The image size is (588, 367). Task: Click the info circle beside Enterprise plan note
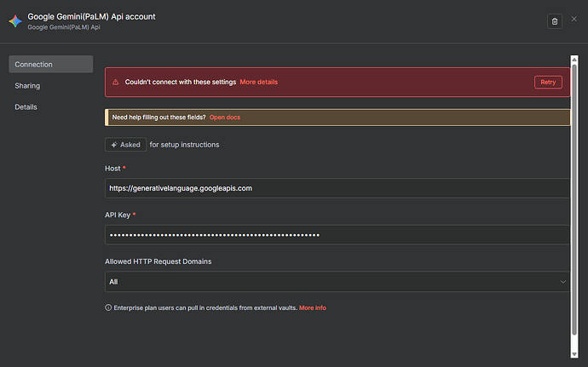pyautogui.click(x=108, y=307)
